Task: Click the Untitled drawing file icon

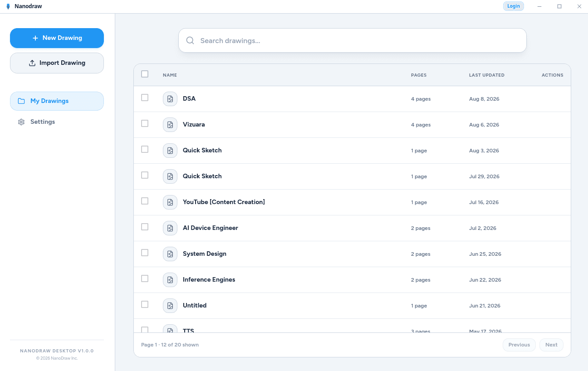Action: (170, 306)
